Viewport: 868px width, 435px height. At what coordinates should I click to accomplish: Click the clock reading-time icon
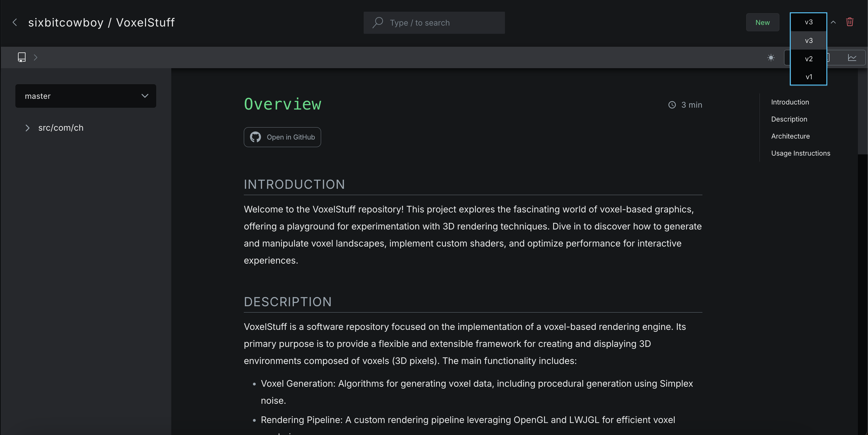pos(672,105)
